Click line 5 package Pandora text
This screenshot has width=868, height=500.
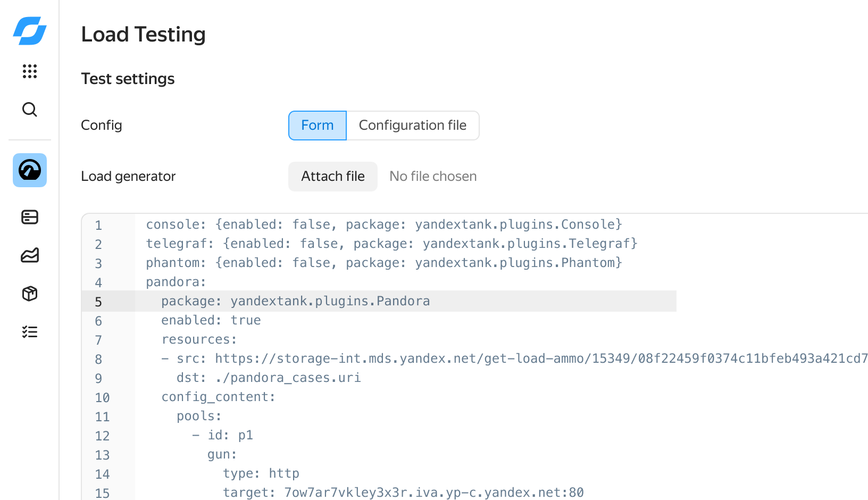pyautogui.click(x=295, y=301)
